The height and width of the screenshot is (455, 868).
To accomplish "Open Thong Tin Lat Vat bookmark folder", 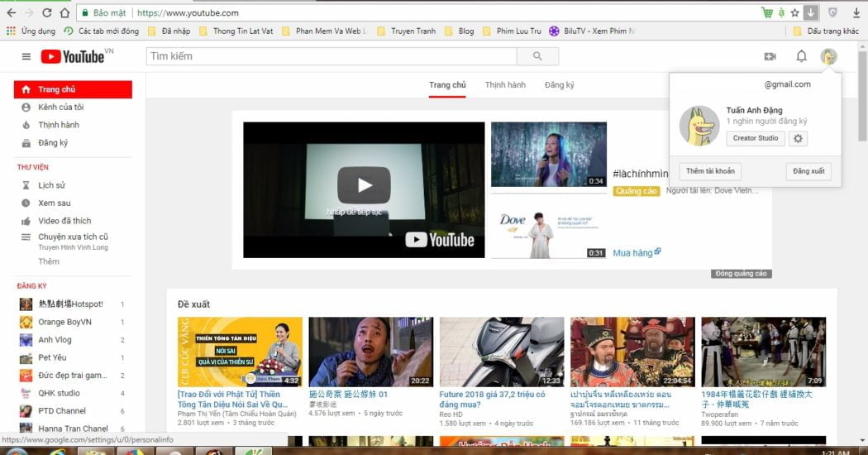I will point(236,31).
